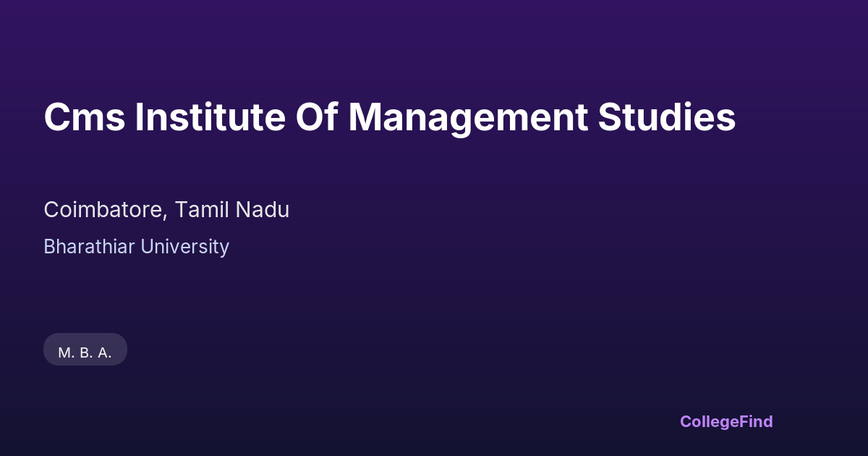
Task: Click the word "Institute" in the heading
Action: click(210, 118)
